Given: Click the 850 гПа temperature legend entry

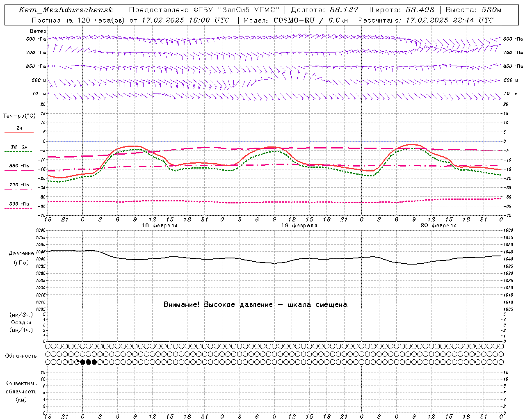Looking at the screenshot, I should pyautogui.click(x=19, y=166).
